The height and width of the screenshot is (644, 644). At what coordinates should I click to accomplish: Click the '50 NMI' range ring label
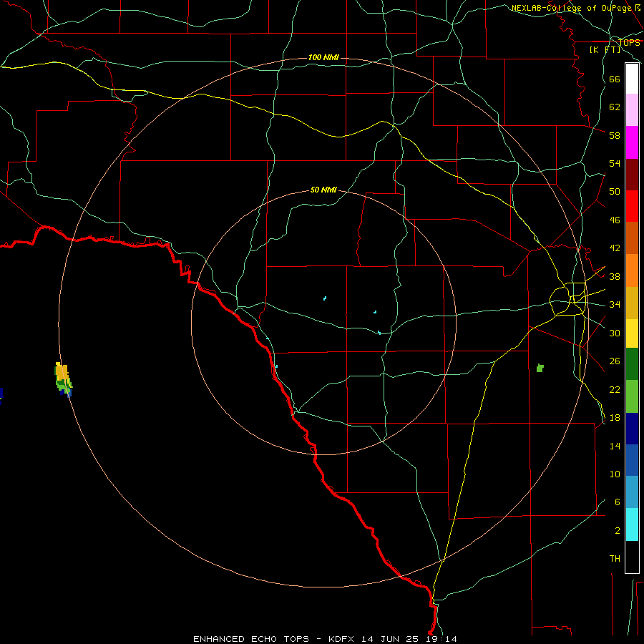323,190
